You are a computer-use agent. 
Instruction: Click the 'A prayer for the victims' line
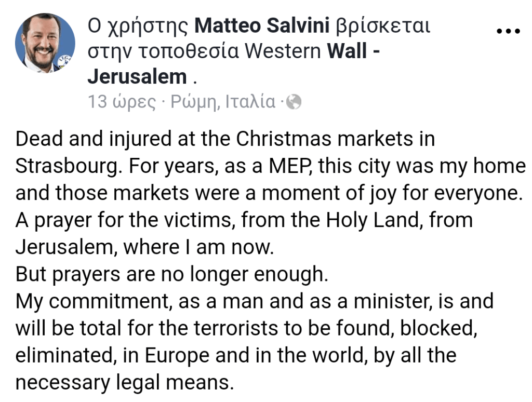tap(244, 221)
